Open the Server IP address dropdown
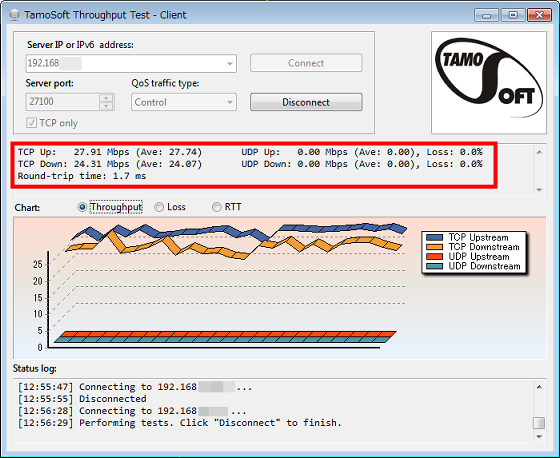 (230, 64)
